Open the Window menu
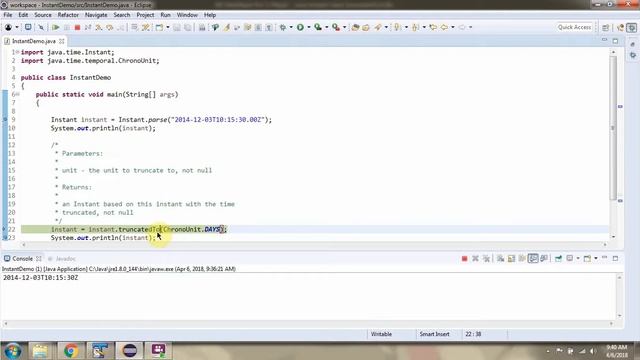640x360 pixels. (187, 15)
